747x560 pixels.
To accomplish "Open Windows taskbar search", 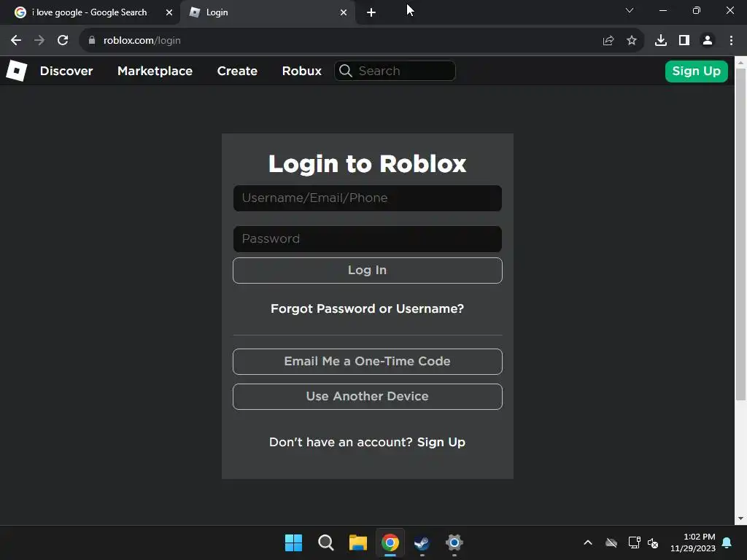I will [x=326, y=542].
